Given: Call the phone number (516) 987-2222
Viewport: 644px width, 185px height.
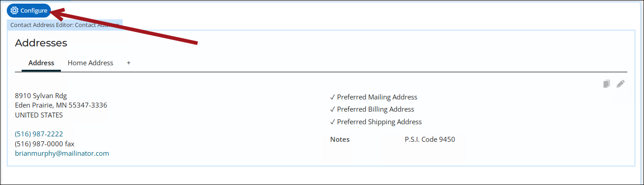Looking at the screenshot, I should (x=39, y=134).
